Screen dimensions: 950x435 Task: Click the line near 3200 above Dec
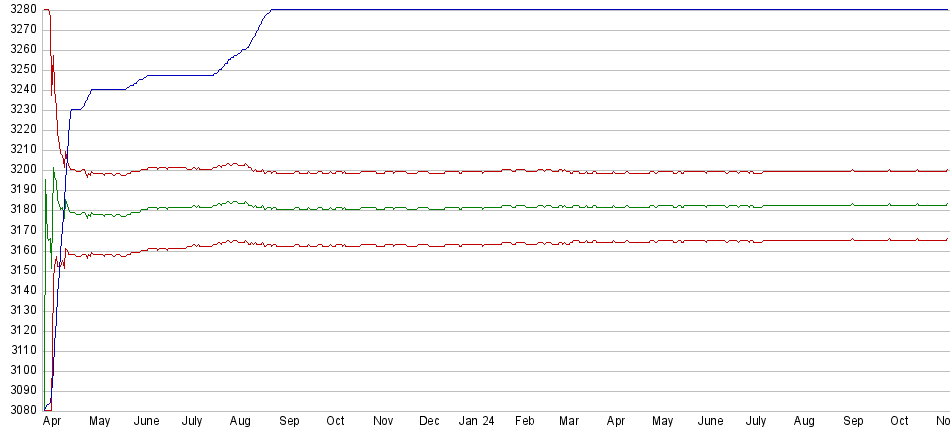point(429,172)
